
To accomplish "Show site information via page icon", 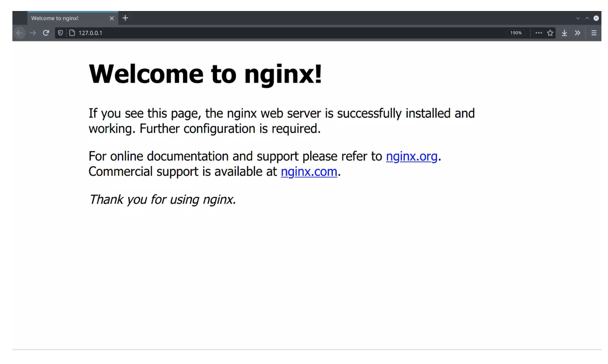I will tap(72, 33).
